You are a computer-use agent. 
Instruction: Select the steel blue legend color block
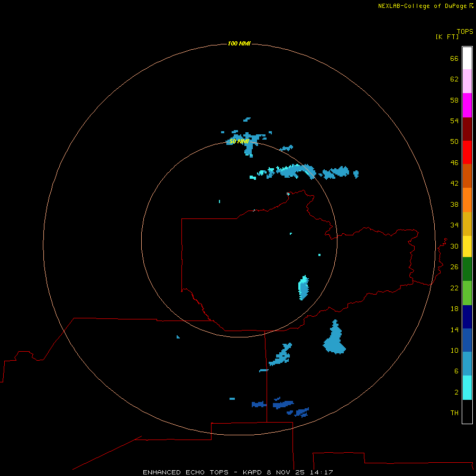tap(467, 364)
